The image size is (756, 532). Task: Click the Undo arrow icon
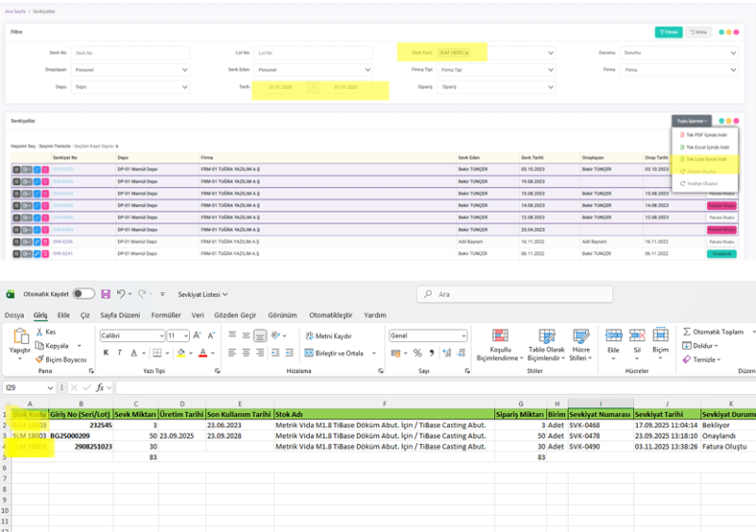(121, 294)
